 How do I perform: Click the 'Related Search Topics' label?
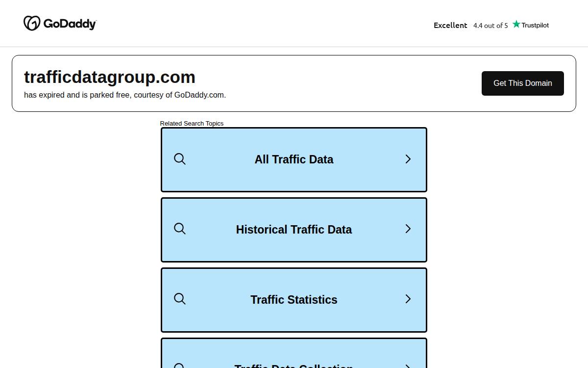click(192, 123)
